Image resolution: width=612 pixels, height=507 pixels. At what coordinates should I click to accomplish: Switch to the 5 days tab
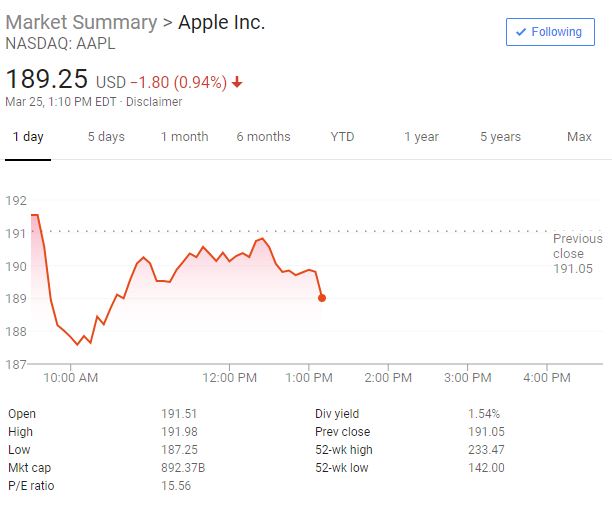[x=106, y=137]
